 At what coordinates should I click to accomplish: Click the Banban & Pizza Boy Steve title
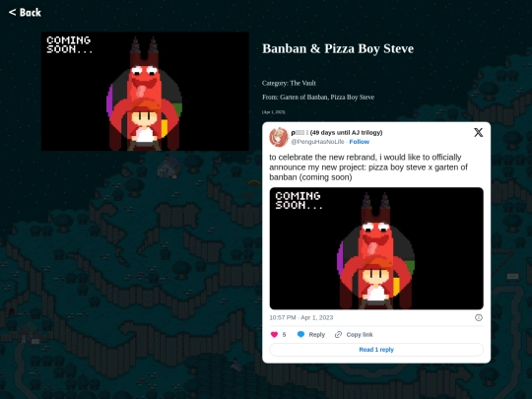click(x=338, y=48)
